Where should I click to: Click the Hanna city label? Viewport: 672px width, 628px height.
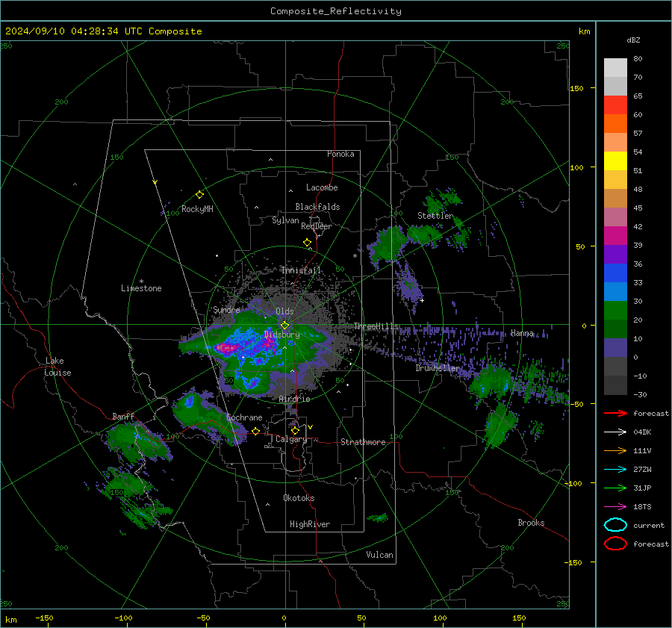522,333
